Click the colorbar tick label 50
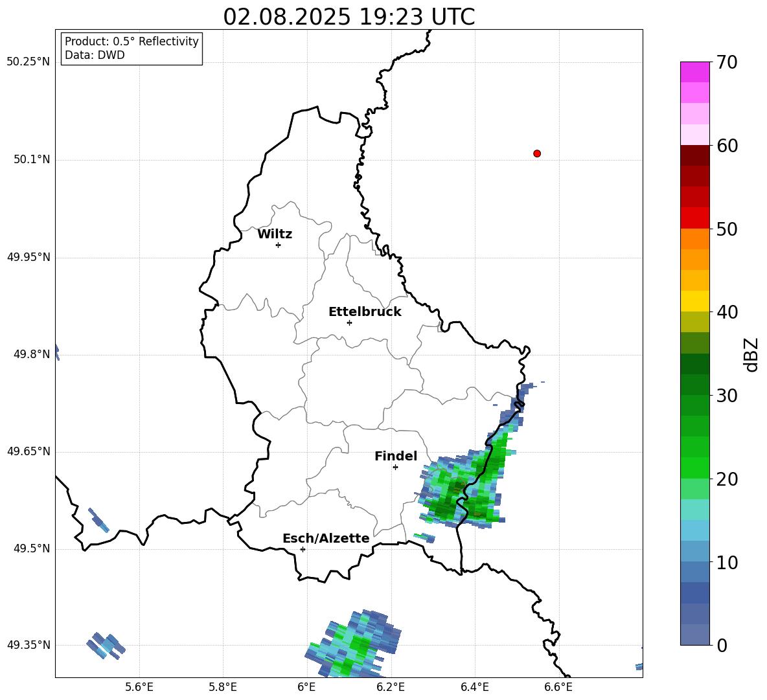767x700 pixels. [x=727, y=229]
